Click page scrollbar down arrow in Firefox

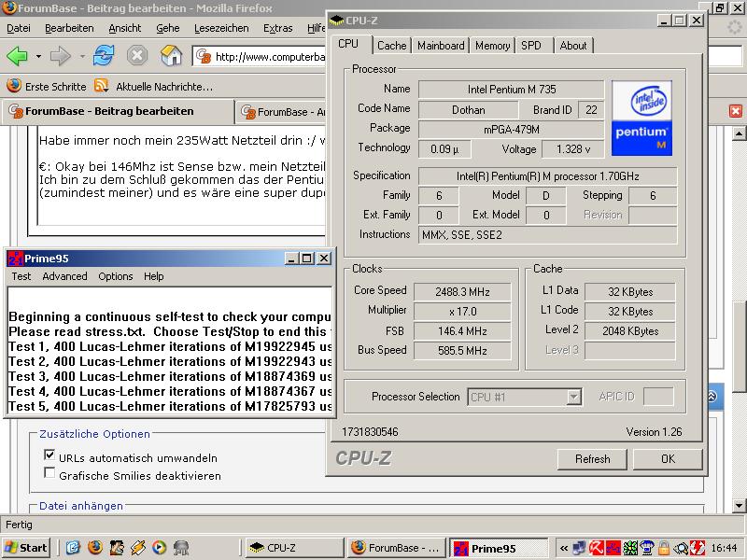[x=739, y=505]
